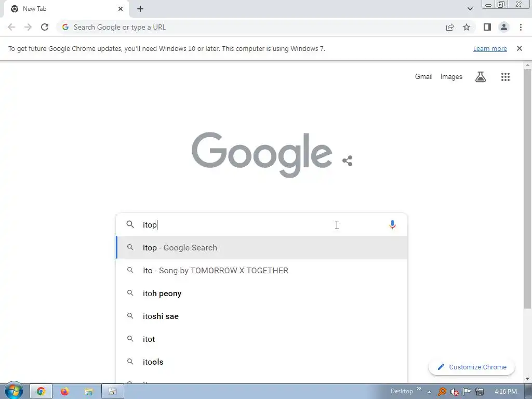The image size is (532, 399).
Task: Expand the tab search chevron
Action: (470, 9)
